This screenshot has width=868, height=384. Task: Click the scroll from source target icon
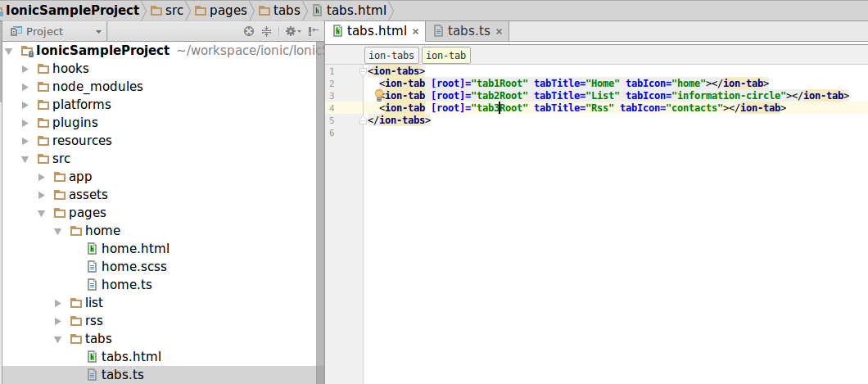pyautogui.click(x=250, y=31)
